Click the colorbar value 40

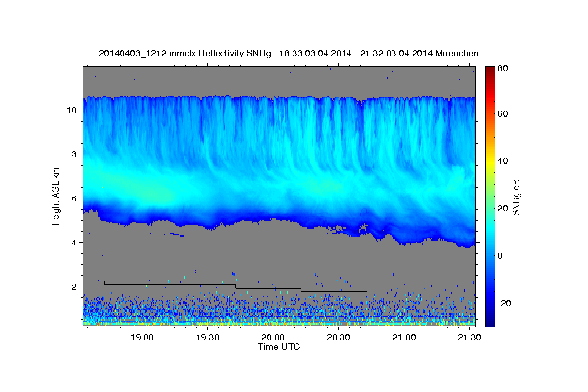click(502, 161)
